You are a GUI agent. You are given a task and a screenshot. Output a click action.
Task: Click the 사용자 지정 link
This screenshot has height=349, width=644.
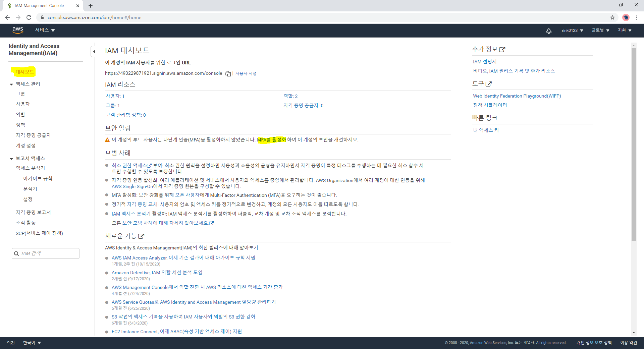click(x=246, y=73)
